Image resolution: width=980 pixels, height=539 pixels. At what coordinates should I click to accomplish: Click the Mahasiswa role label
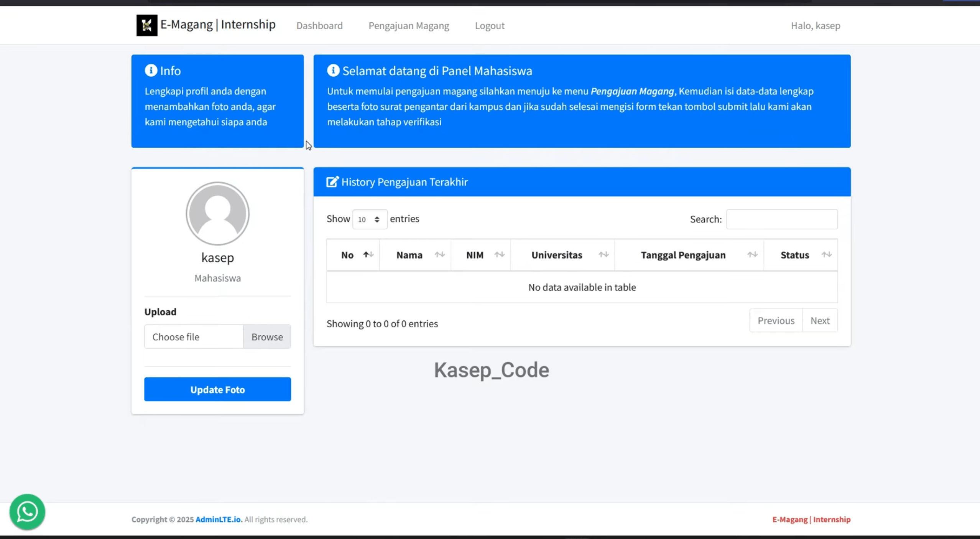218,278
